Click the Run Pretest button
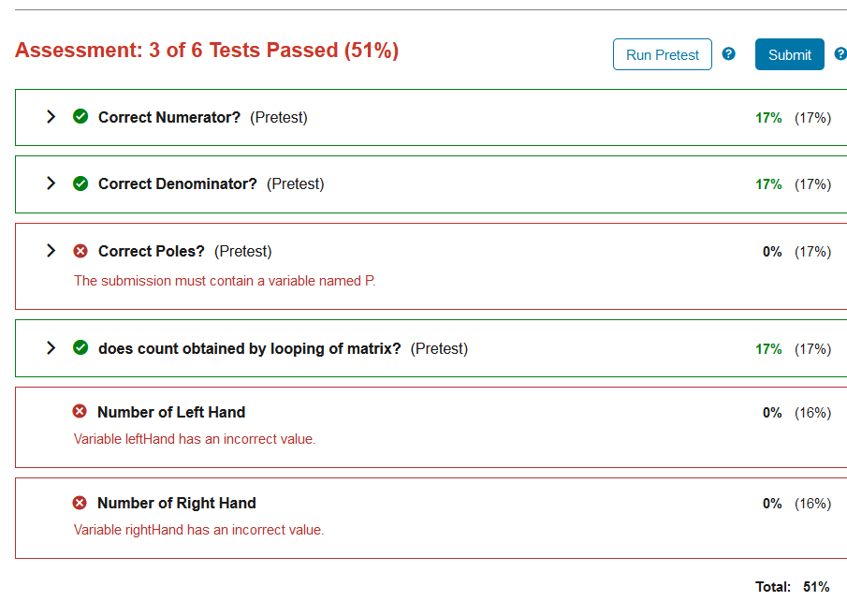This screenshot has width=847, height=616. click(x=662, y=54)
